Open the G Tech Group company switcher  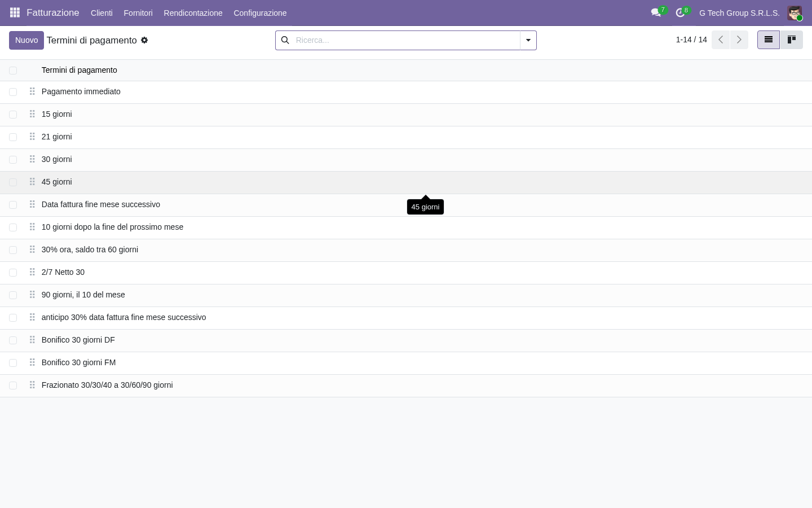pyautogui.click(x=739, y=12)
